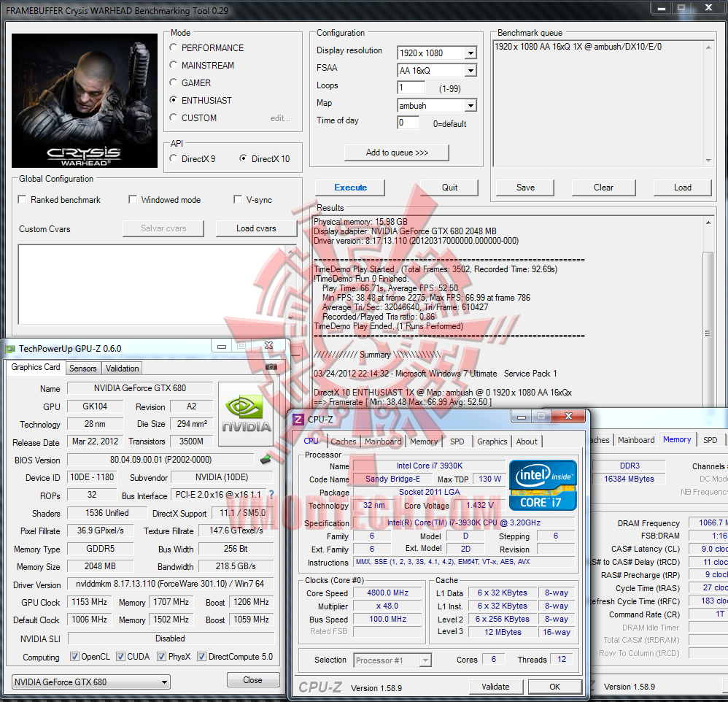The width and height of the screenshot is (728, 702).
Task: Toggle the CUDA checkbox in GPU-Z
Action: click(x=120, y=657)
